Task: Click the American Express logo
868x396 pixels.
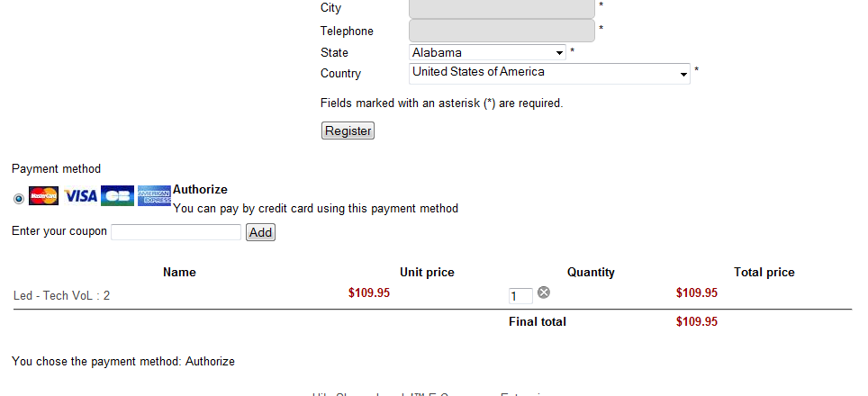Action: (154, 196)
